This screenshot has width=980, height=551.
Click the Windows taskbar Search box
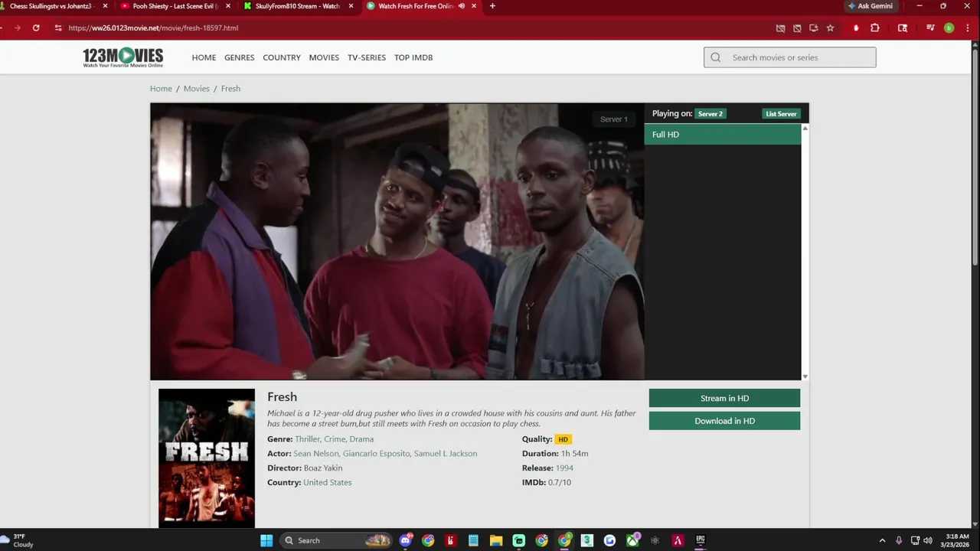click(335, 540)
